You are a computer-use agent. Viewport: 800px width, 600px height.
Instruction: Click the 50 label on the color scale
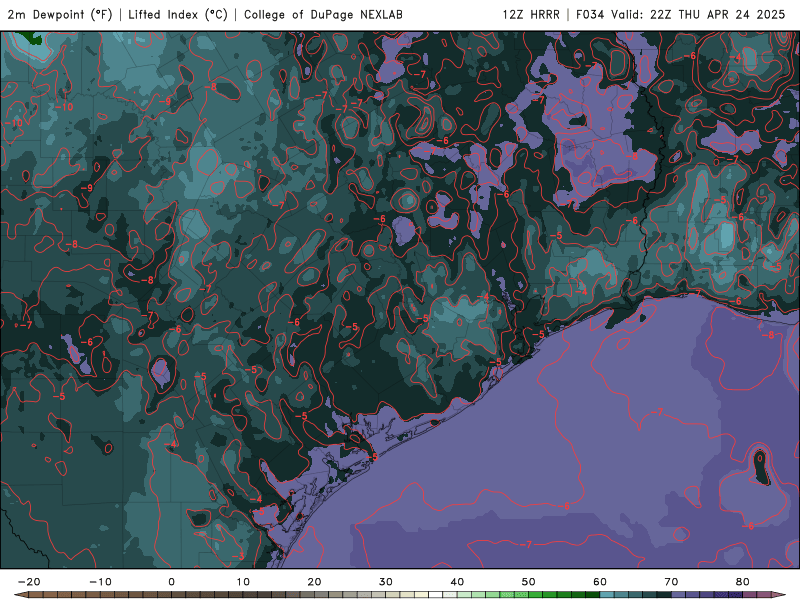(x=529, y=582)
